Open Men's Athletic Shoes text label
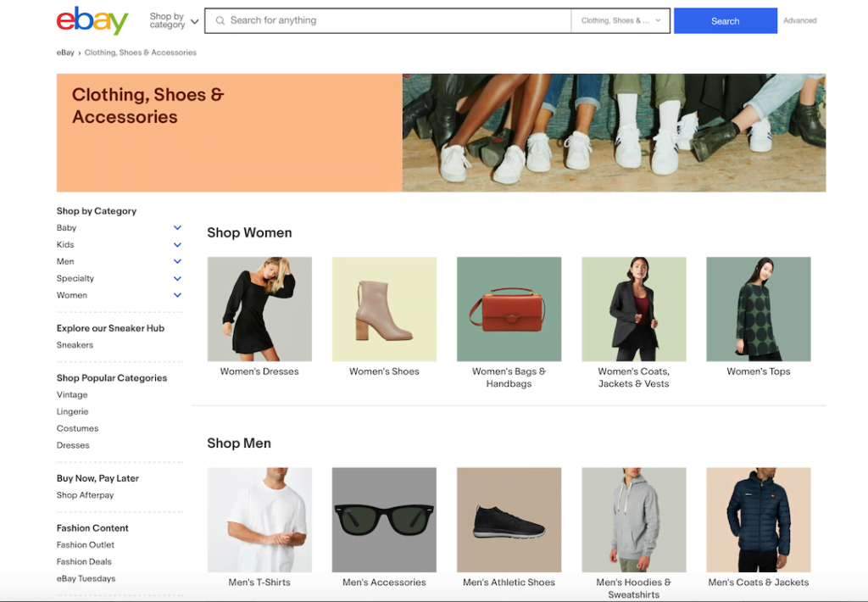 click(x=509, y=582)
